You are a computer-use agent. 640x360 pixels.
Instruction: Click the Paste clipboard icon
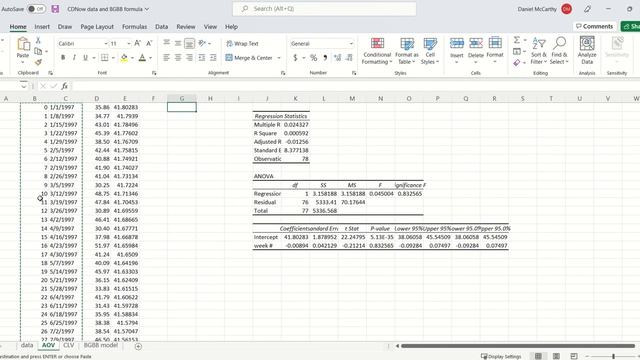23,44
